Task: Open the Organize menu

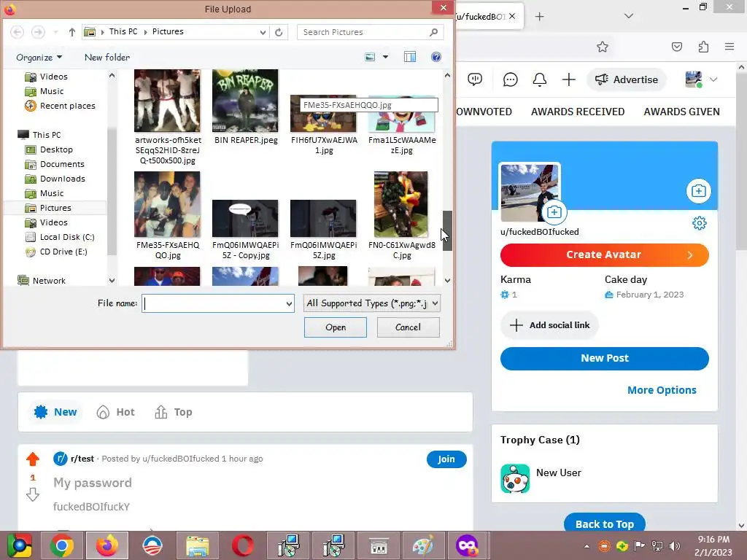Action: tap(39, 57)
